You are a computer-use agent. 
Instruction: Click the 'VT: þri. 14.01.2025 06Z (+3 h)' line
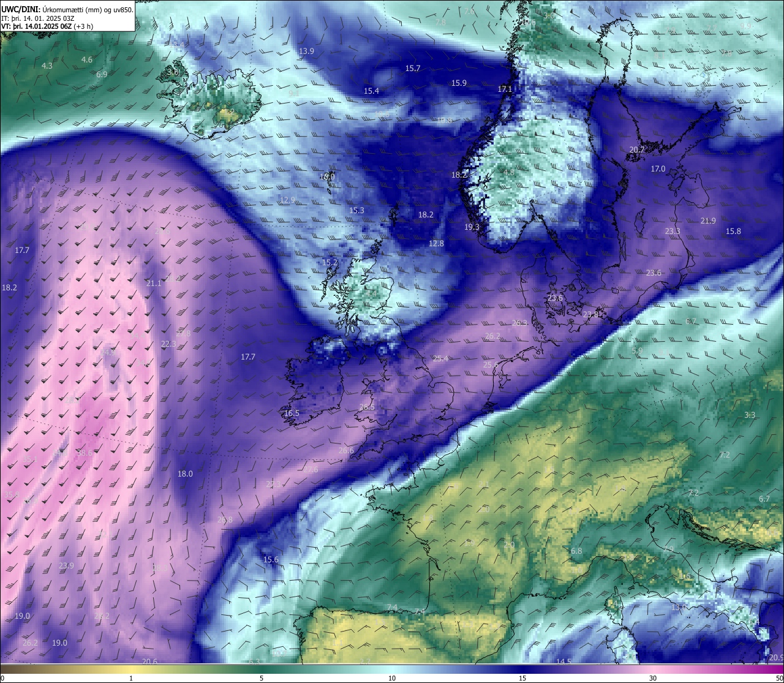[47, 26]
